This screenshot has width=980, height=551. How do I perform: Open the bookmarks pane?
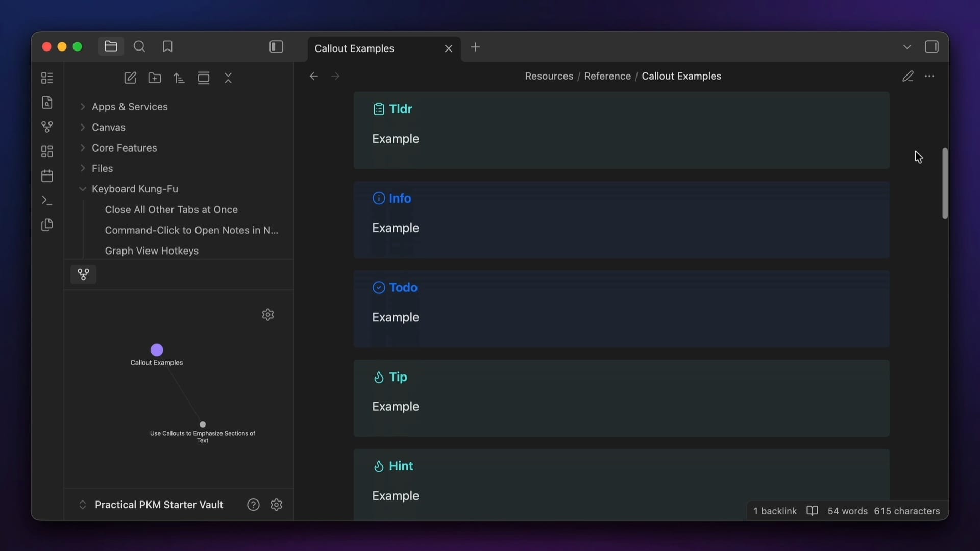167,47
